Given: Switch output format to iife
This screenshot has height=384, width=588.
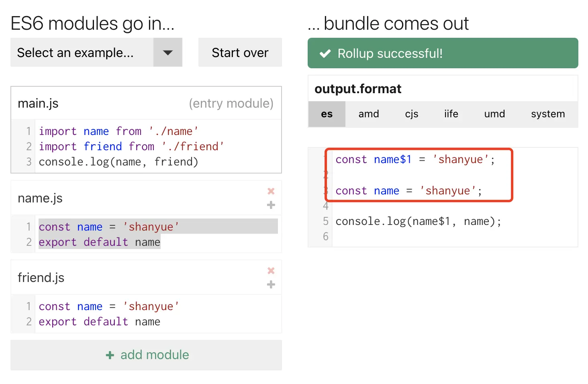Looking at the screenshot, I should 451,114.
